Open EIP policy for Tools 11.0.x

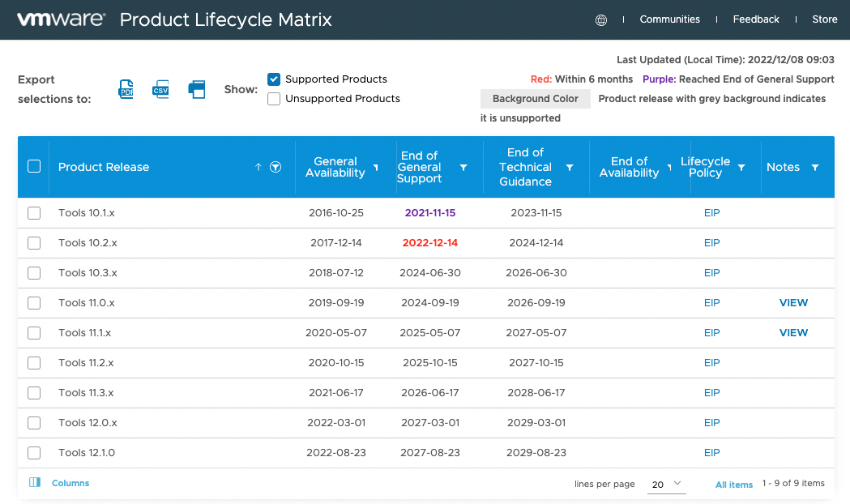(x=711, y=303)
